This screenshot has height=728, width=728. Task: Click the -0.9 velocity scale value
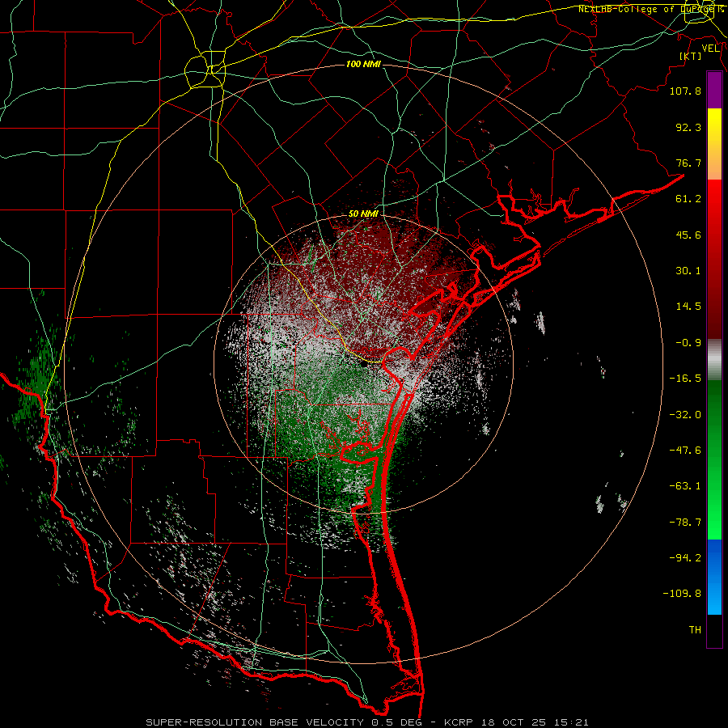coord(688,343)
